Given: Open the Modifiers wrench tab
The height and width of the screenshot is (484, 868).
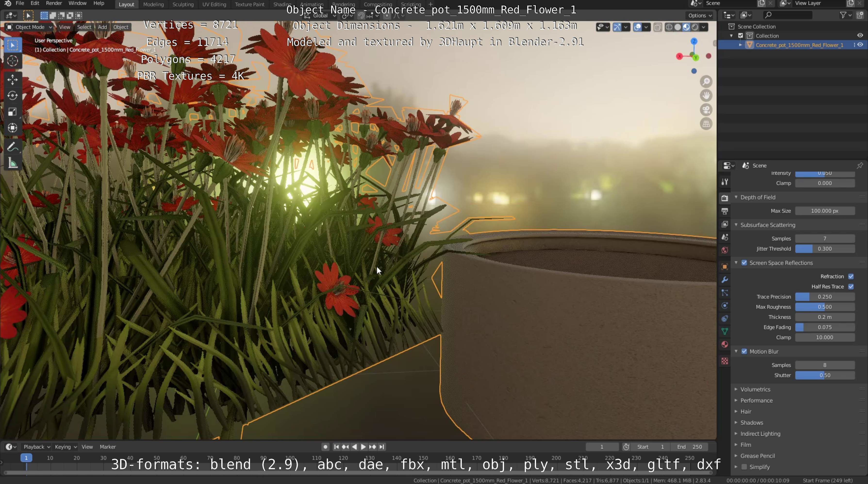Looking at the screenshot, I should pos(725,280).
